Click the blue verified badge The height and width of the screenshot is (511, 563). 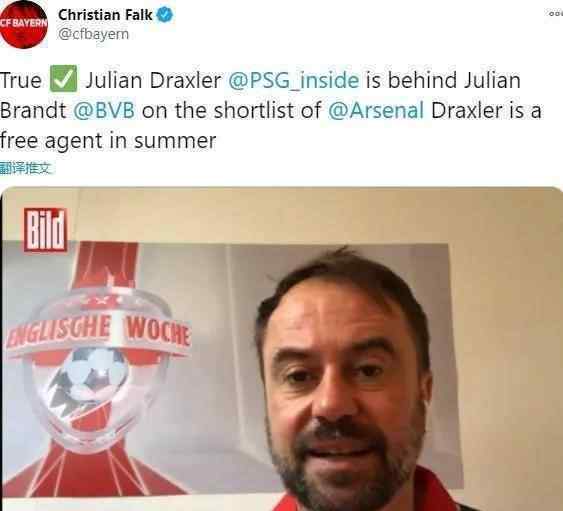pyautogui.click(x=164, y=15)
